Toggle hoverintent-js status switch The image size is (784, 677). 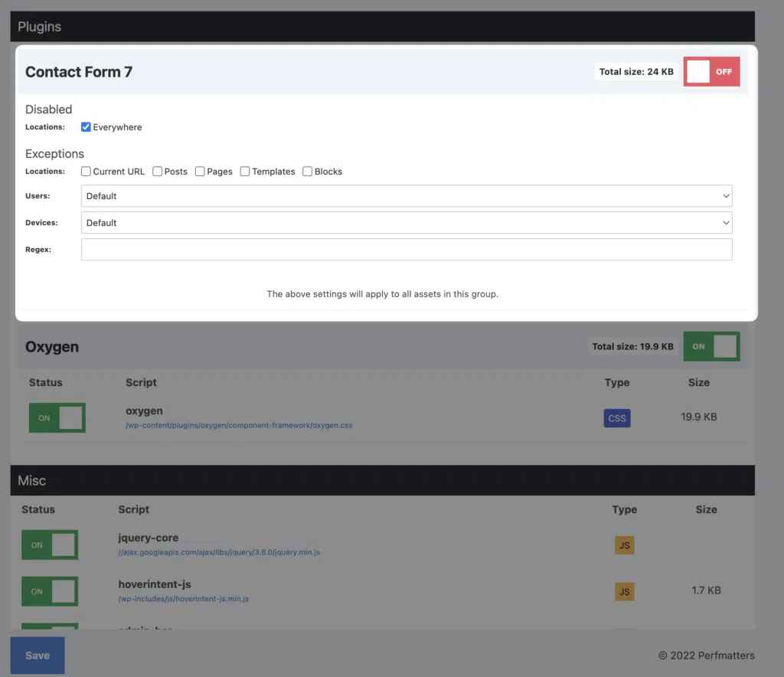click(x=50, y=591)
